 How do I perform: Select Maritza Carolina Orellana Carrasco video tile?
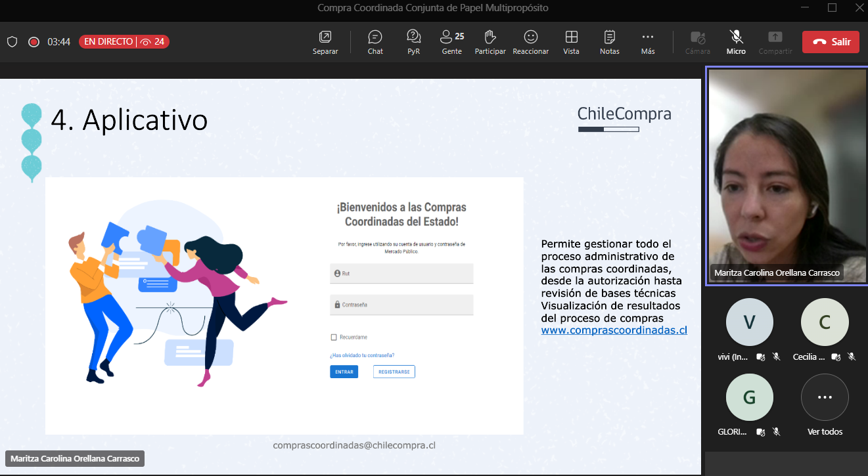(787, 176)
